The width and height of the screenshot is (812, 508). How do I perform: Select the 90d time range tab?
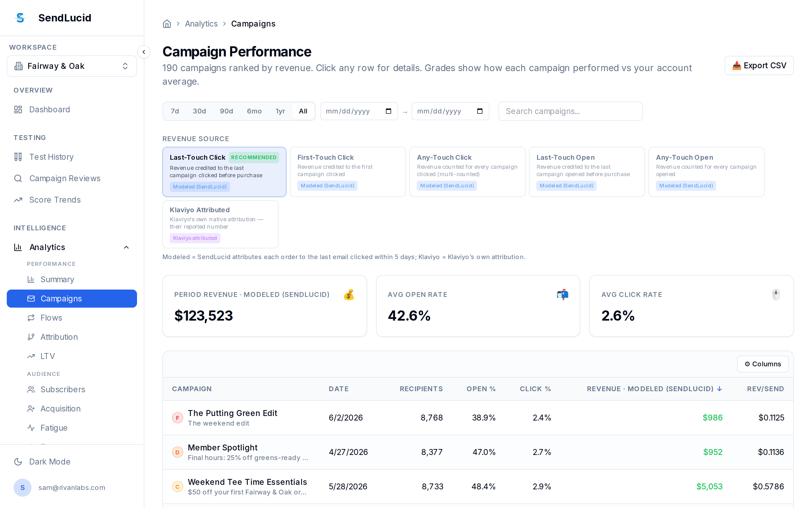(x=226, y=111)
